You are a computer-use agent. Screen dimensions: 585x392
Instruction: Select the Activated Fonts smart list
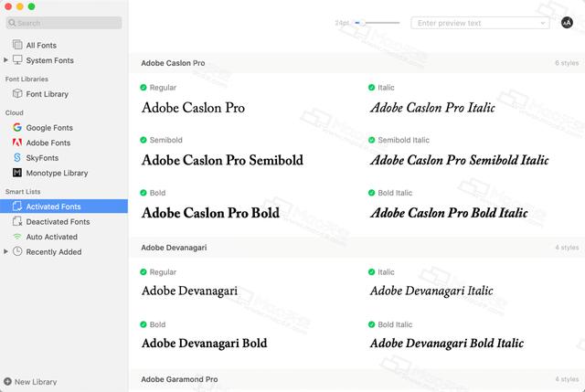pos(64,207)
